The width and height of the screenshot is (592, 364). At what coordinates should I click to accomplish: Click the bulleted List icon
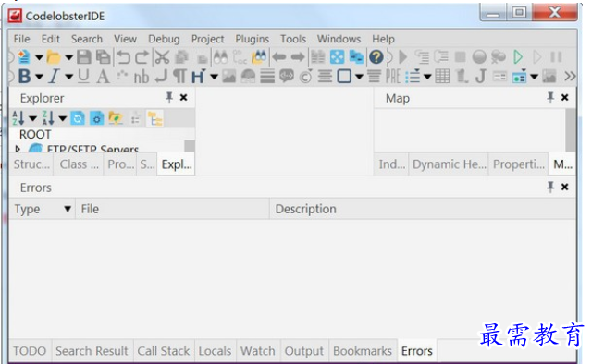[413, 77]
